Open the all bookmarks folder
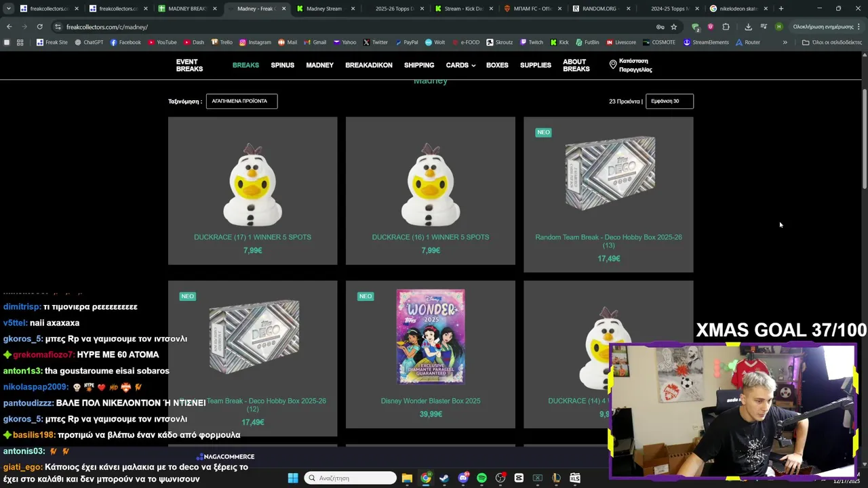This screenshot has height=488, width=868. [831, 42]
